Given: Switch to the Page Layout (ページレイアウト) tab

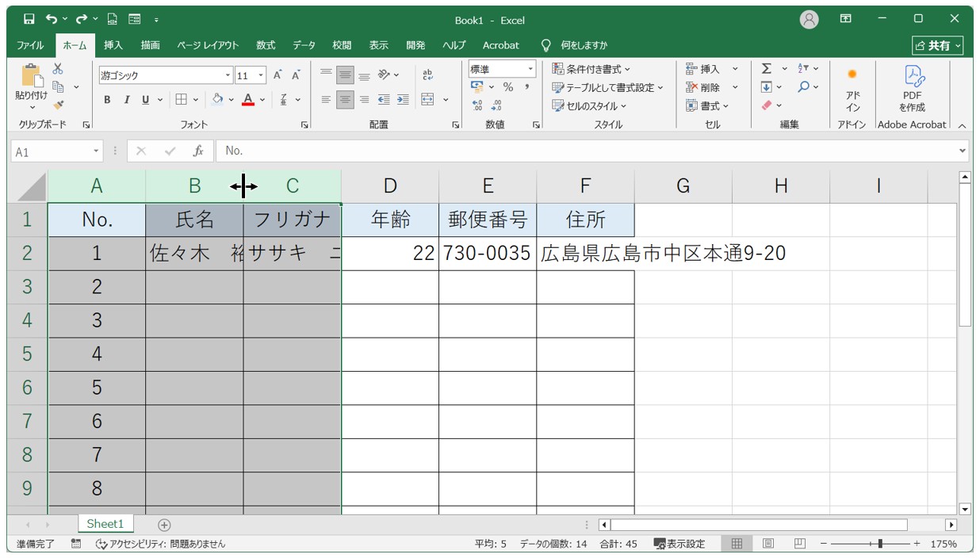Looking at the screenshot, I should click(208, 45).
